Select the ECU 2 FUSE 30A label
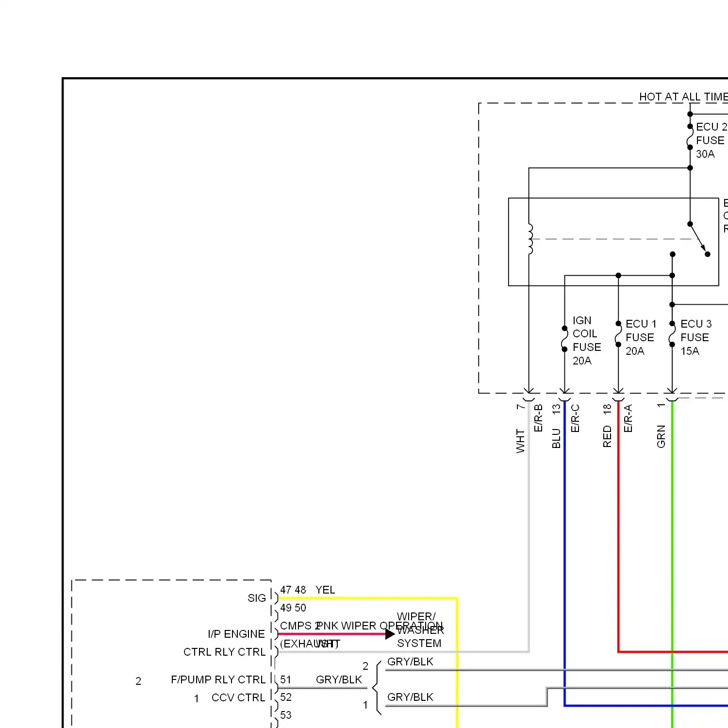 point(711,140)
